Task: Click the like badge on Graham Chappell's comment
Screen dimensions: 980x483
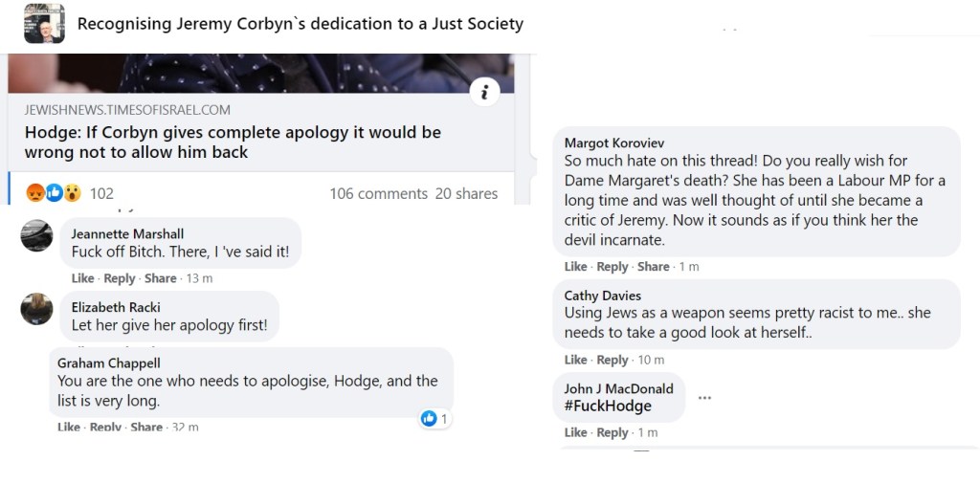Action: 429,418
